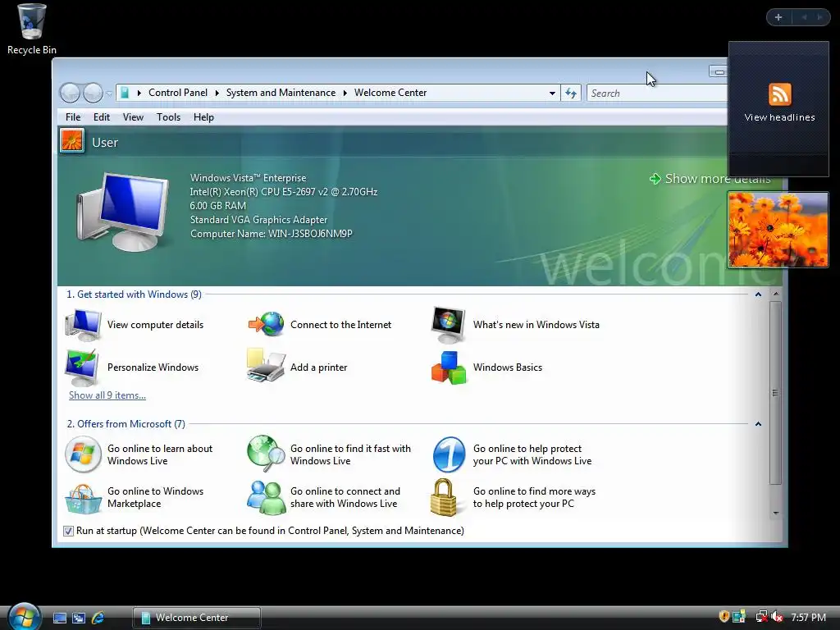Image resolution: width=840 pixels, height=630 pixels.
Task: Click Show more details link
Action: (710, 178)
